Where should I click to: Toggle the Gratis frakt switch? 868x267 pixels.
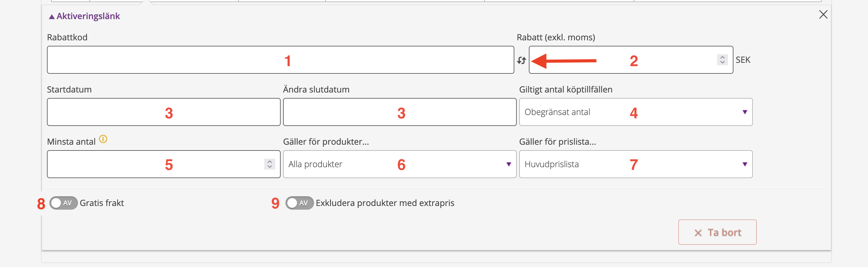(x=63, y=203)
